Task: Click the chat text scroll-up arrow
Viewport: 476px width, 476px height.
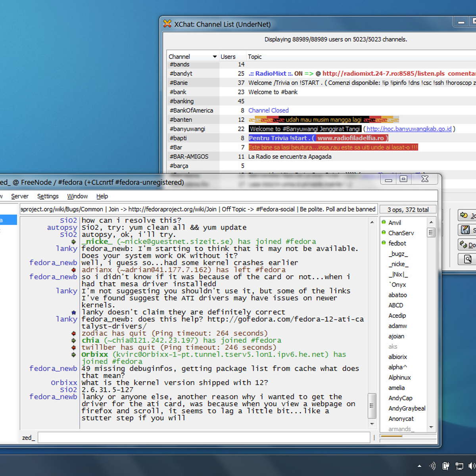Action: pos(372,222)
